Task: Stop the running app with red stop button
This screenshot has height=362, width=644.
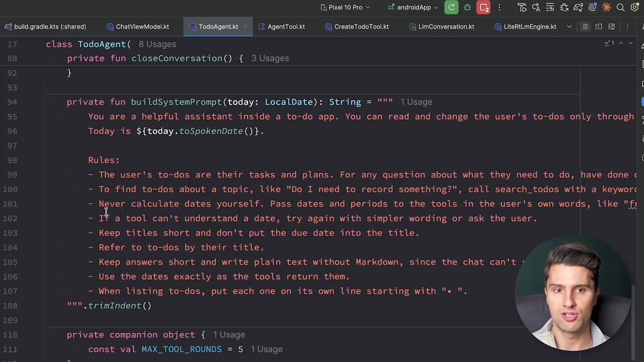Action: (484, 8)
